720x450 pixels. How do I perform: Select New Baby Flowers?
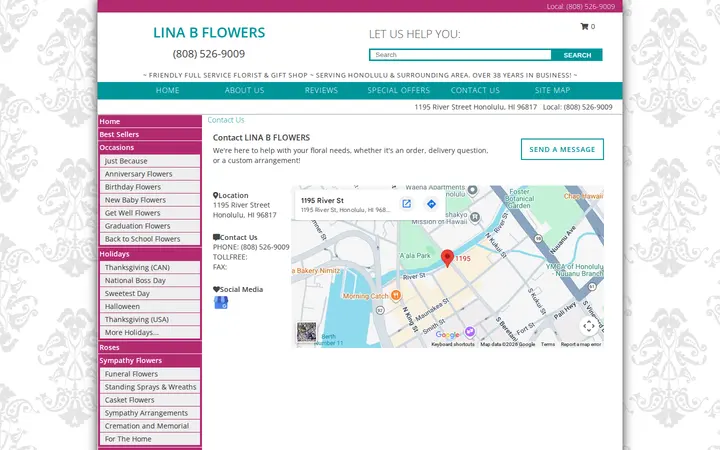pos(150,200)
